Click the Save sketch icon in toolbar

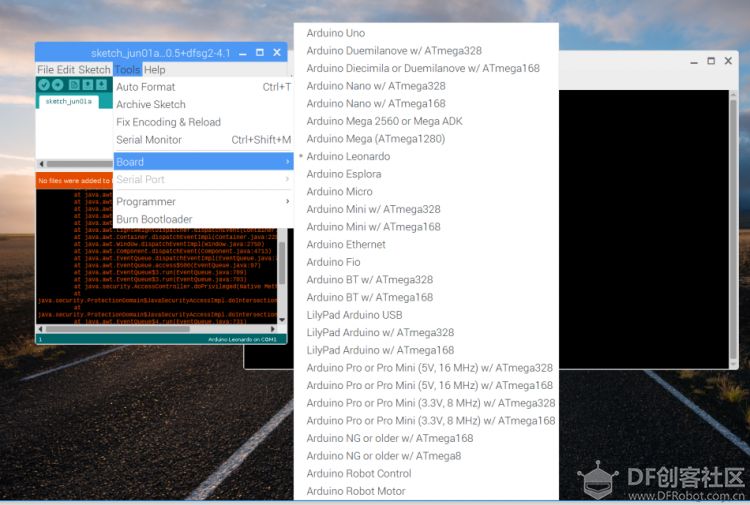coord(101,85)
